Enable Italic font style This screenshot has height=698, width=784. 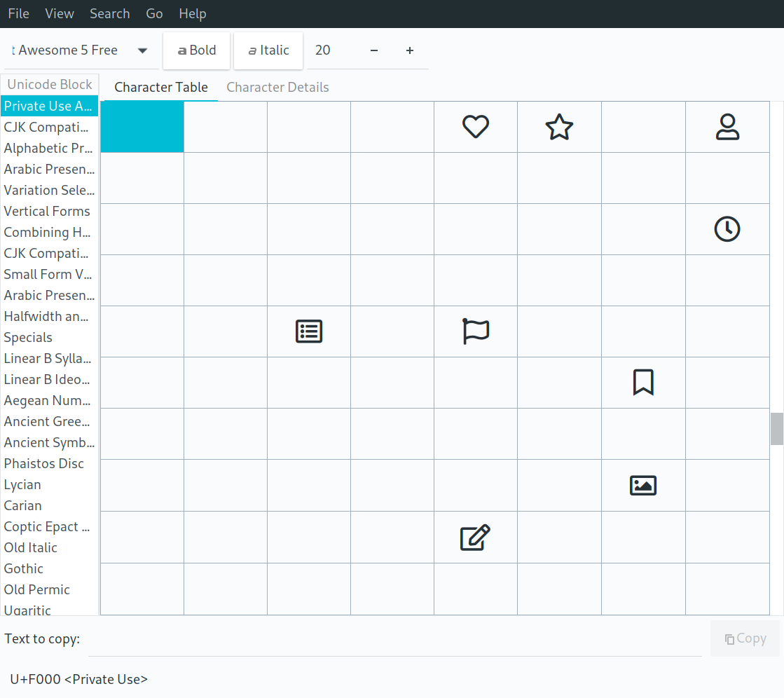click(268, 50)
